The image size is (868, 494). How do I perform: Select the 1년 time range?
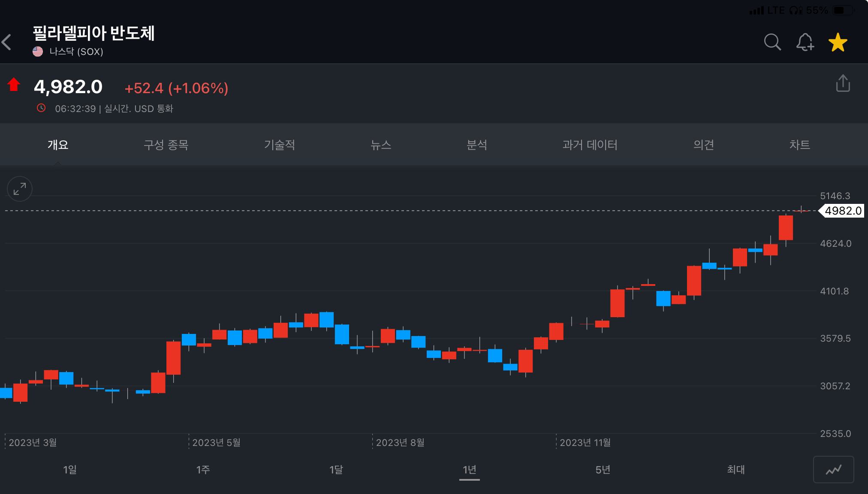click(470, 470)
